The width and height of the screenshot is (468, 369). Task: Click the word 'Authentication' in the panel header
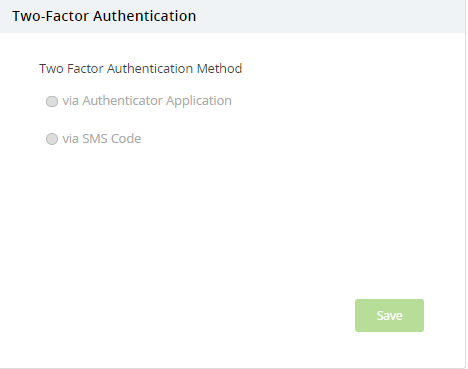(145, 16)
